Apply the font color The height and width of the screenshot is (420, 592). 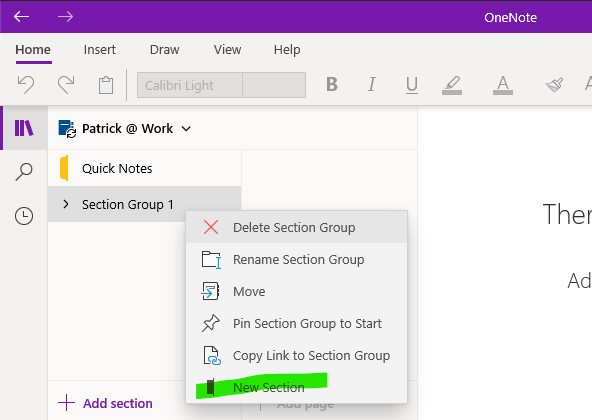[x=503, y=85]
